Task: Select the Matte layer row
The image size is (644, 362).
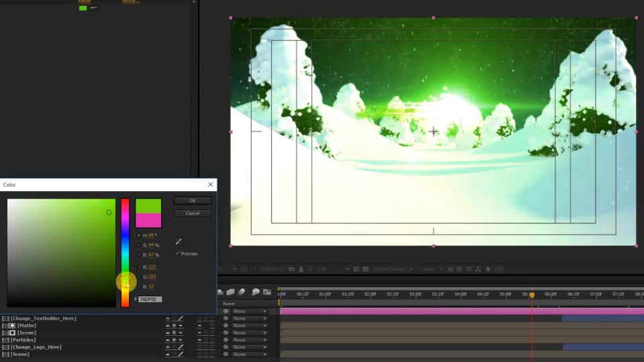Action: point(27,326)
